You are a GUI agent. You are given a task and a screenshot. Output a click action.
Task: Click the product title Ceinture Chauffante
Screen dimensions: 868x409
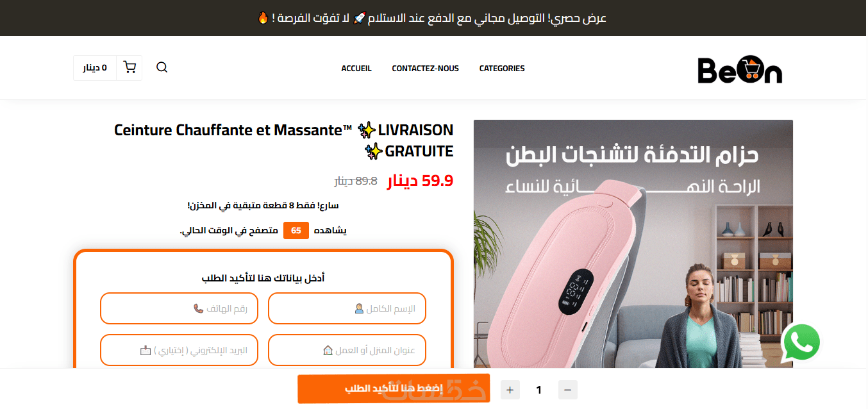tap(283, 140)
